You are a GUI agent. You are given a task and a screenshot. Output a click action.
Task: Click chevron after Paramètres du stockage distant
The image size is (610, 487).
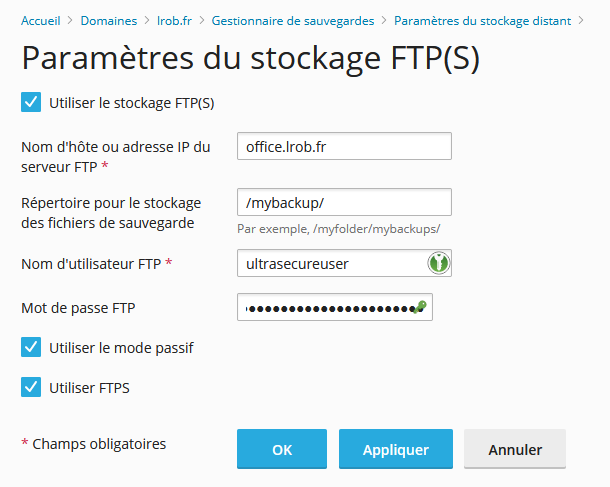pyautogui.click(x=581, y=20)
